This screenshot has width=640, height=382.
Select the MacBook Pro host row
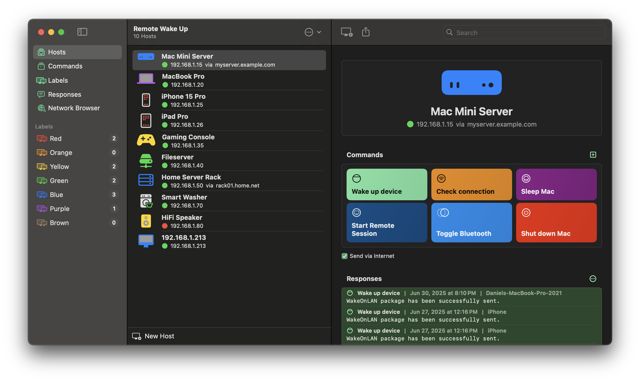229,80
